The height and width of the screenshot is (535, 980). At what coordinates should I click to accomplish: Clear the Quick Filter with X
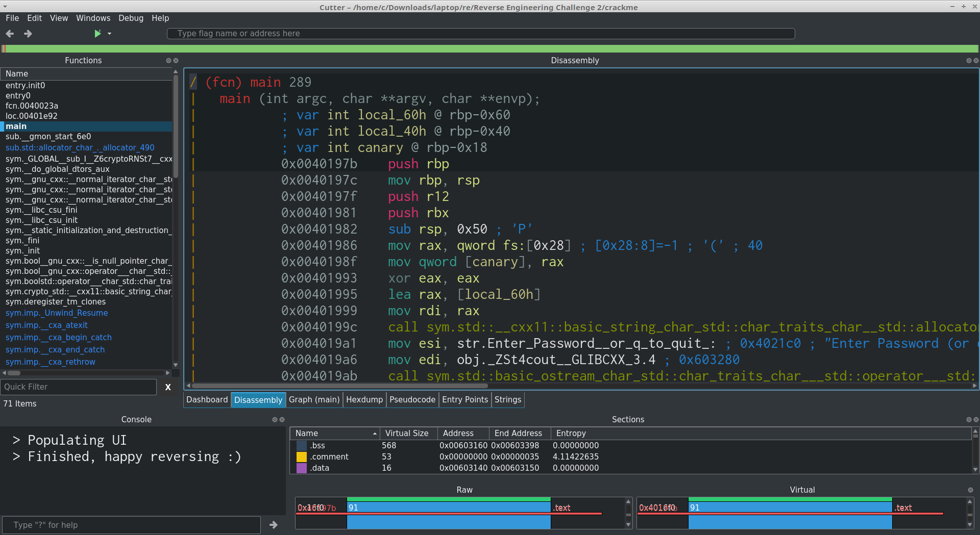tap(168, 387)
